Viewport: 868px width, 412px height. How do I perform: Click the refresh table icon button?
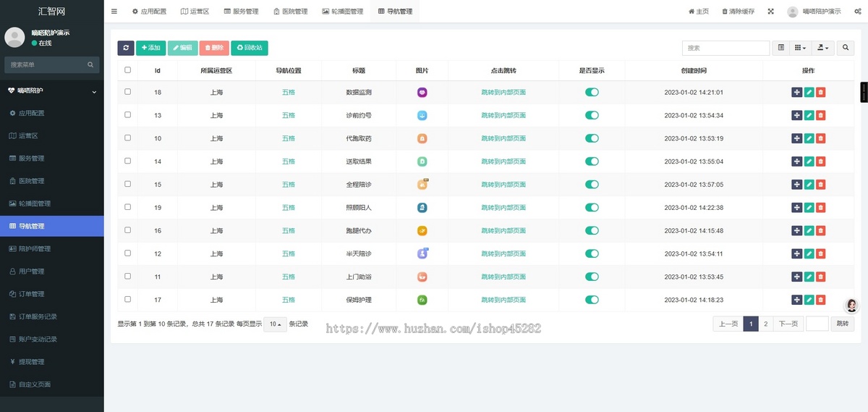(x=126, y=48)
